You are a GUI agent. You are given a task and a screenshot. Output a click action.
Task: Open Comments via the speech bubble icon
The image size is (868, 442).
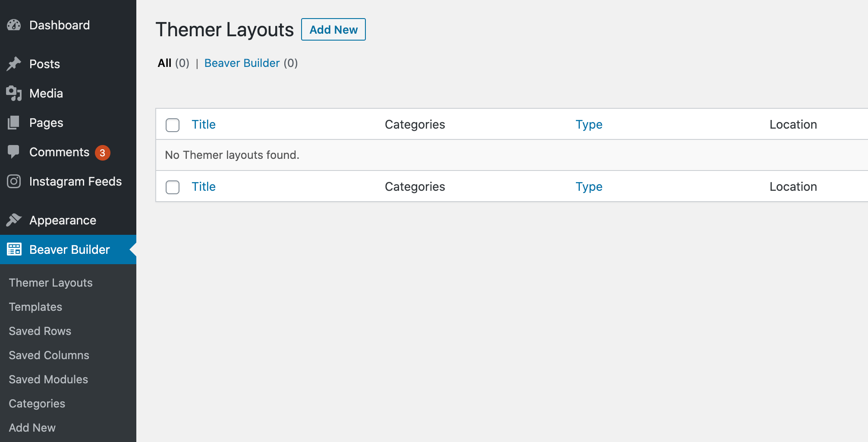[13, 152]
